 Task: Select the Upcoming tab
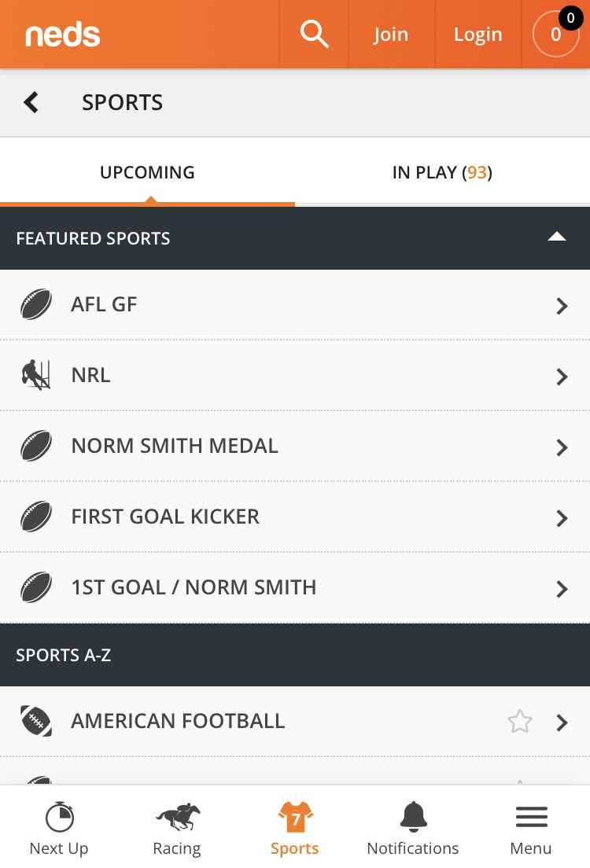click(147, 172)
